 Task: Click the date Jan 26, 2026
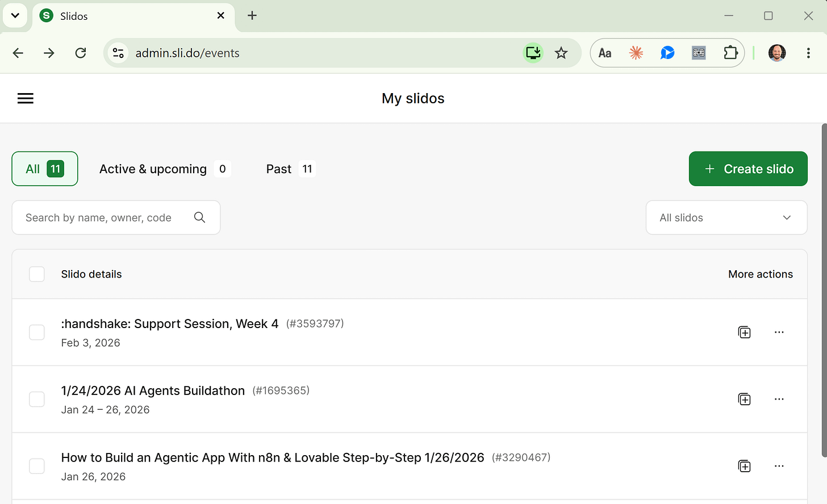pos(94,477)
